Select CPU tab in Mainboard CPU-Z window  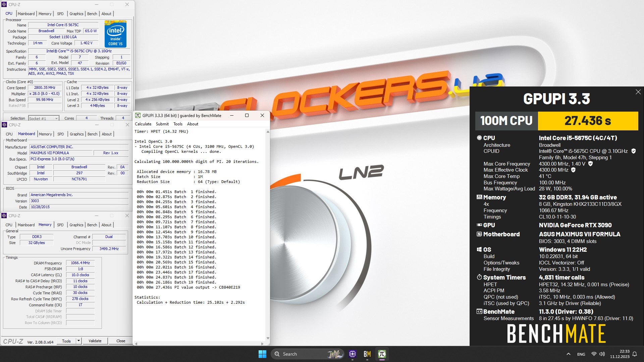click(9, 134)
